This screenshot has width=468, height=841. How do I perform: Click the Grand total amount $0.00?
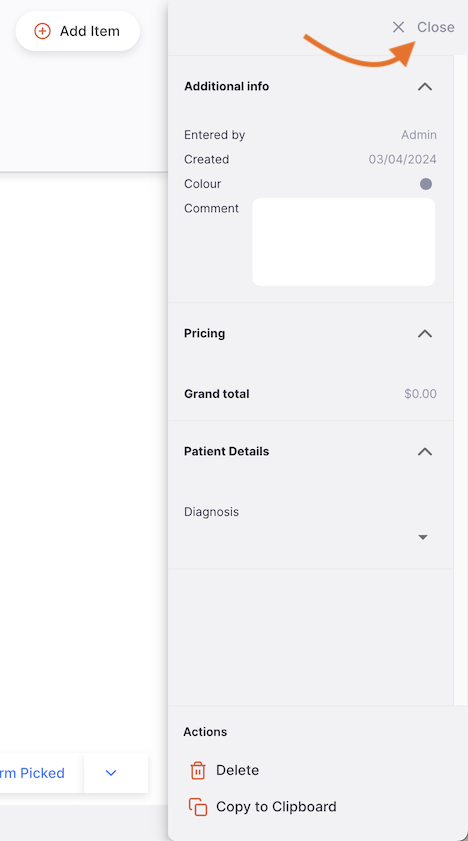[420, 394]
